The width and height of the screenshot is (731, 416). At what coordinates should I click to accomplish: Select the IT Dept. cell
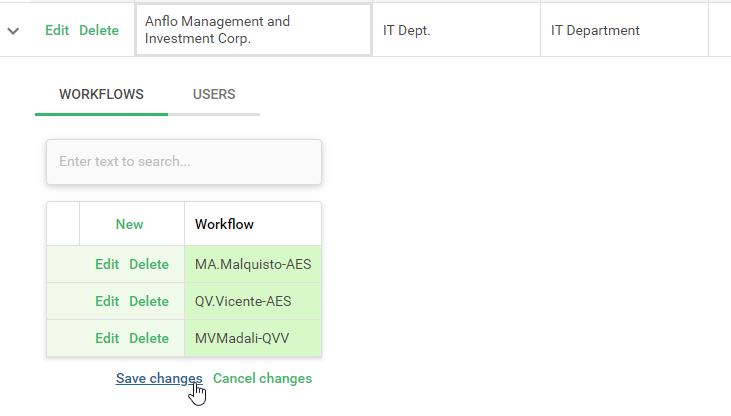tap(455, 31)
